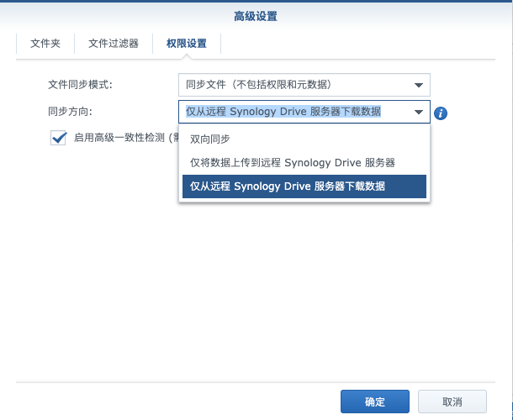Toggle the 启用高级一致性检测 checkbox
The width and height of the screenshot is (513, 420).
pos(58,138)
